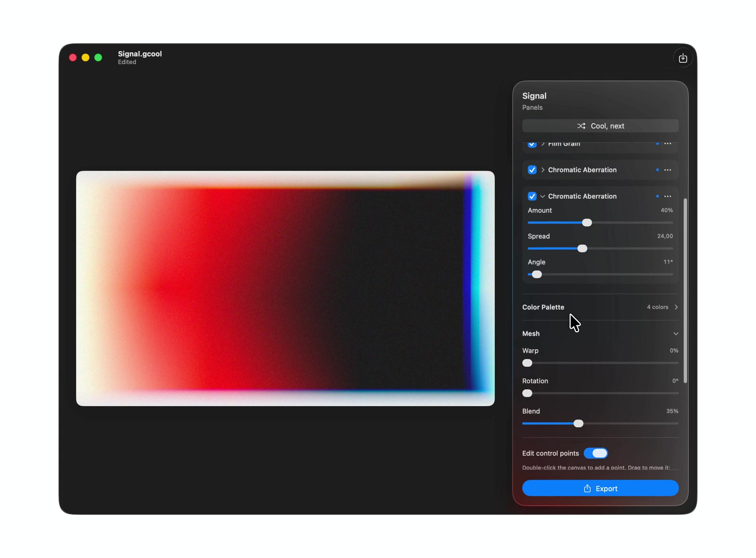756x558 pixels.
Task: Click the Mesh section heading
Action: (531, 334)
